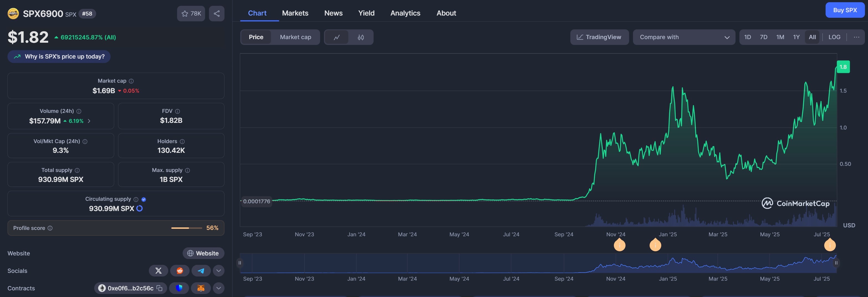Click the USD currency label on chart
The height and width of the screenshot is (297, 868).
click(x=849, y=225)
